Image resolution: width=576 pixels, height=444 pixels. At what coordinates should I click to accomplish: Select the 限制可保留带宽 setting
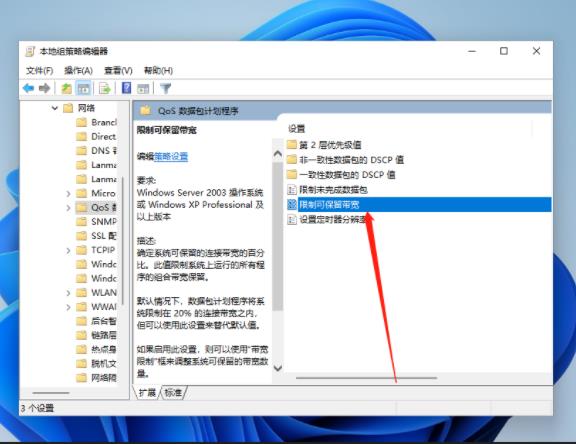pyautogui.click(x=419, y=205)
